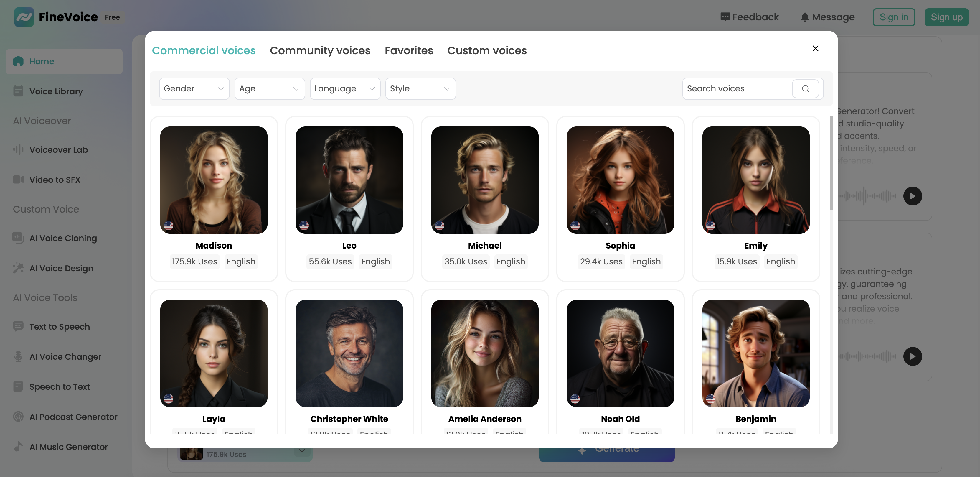Open AI Music Generator note icon

point(18,447)
